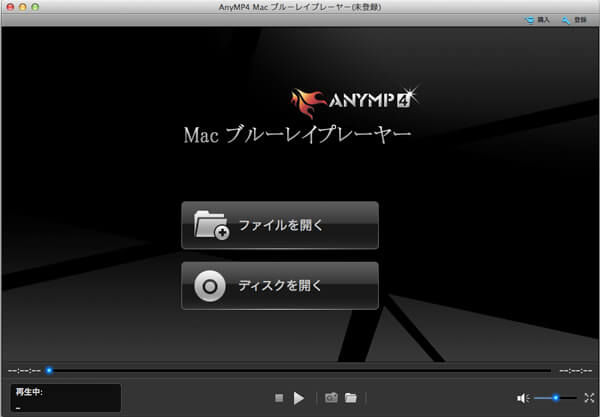The width and height of the screenshot is (600, 417).
Task: Mute audio with the speaker icon
Action: [x=522, y=398]
